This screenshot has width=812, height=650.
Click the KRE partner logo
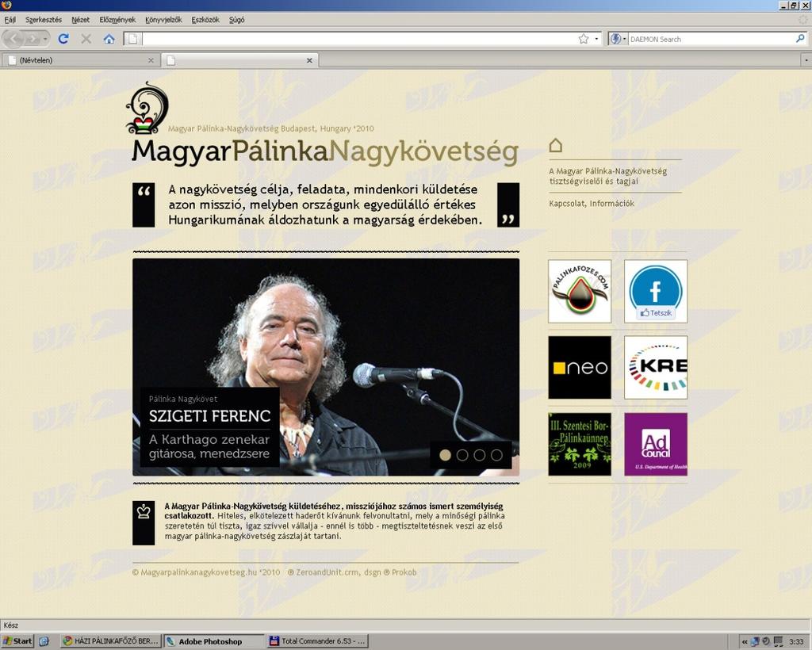pos(656,368)
